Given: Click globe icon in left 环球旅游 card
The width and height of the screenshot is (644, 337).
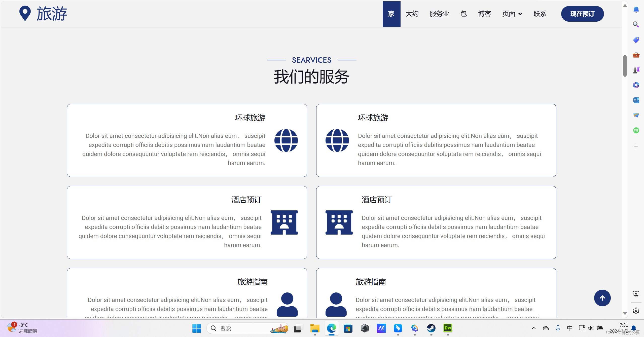Looking at the screenshot, I should click(x=286, y=140).
